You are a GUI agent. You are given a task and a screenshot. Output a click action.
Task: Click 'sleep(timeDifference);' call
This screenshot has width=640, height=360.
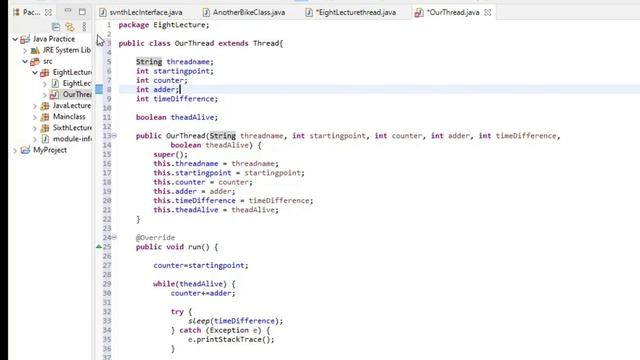236,321
